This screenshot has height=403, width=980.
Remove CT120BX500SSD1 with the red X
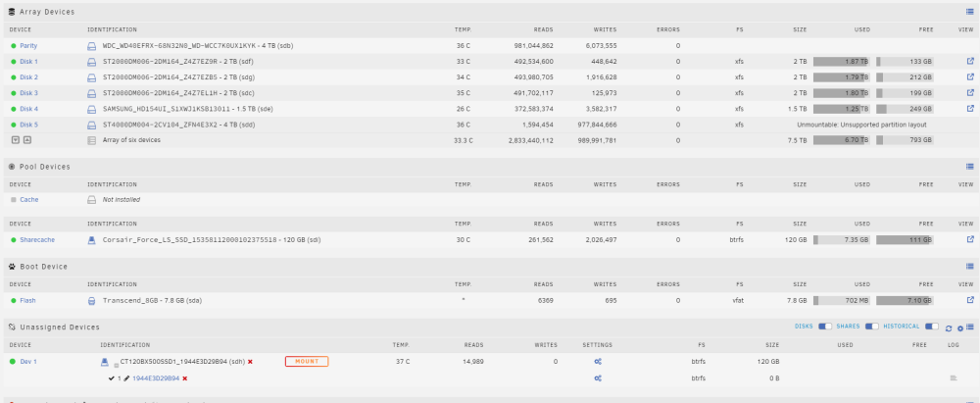250,362
